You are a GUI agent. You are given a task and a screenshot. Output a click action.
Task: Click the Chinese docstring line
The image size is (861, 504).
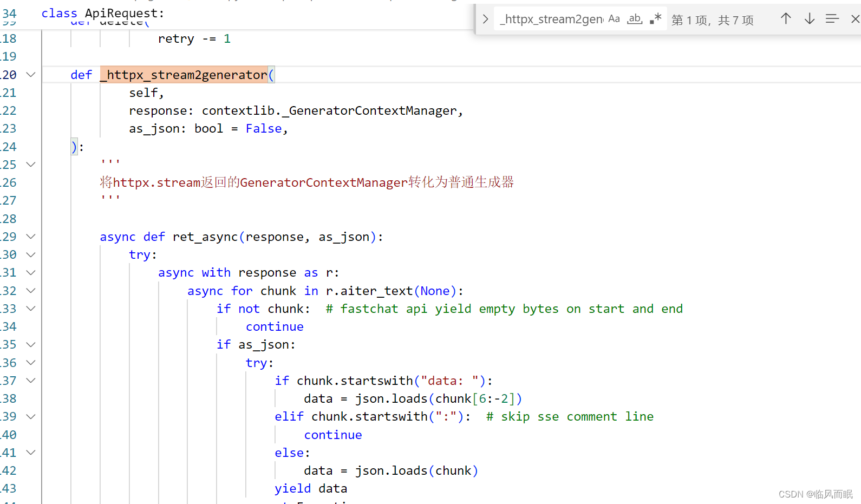[x=307, y=182]
